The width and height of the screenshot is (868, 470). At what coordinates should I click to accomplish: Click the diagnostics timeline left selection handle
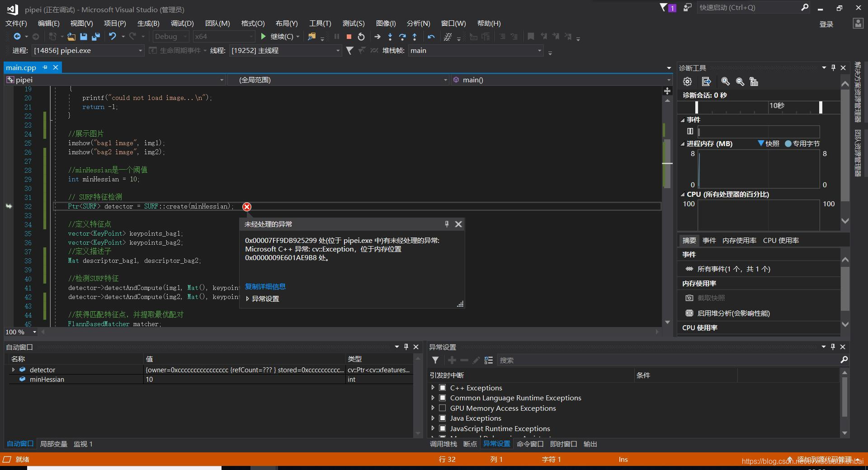(x=697, y=107)
